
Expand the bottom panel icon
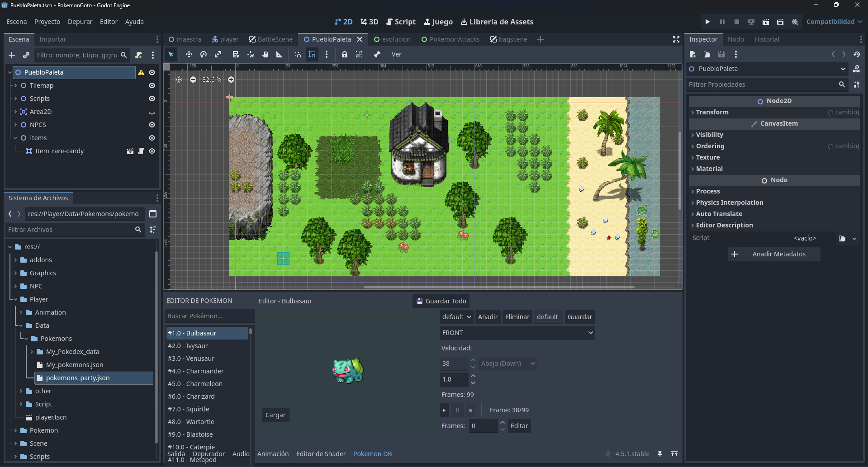674,454
